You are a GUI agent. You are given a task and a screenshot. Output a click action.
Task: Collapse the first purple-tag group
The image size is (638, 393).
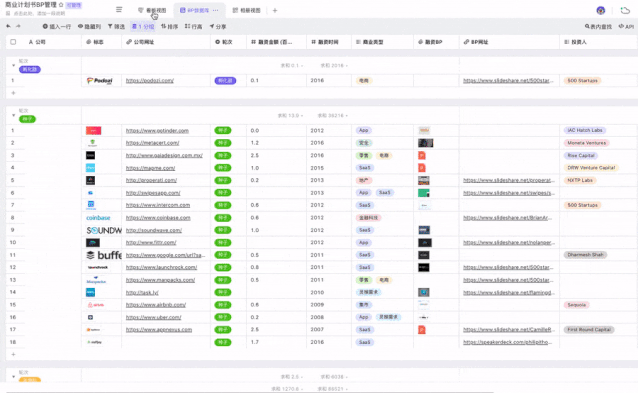tap(13, 66)
